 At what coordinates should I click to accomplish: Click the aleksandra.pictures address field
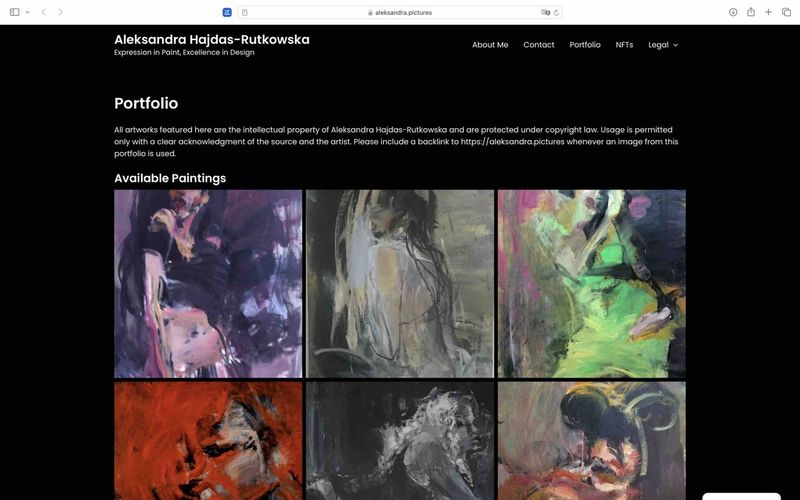click(x=400, y=12)
